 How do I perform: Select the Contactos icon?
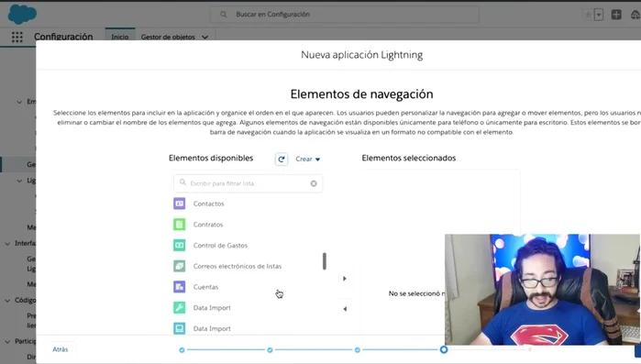179,204
